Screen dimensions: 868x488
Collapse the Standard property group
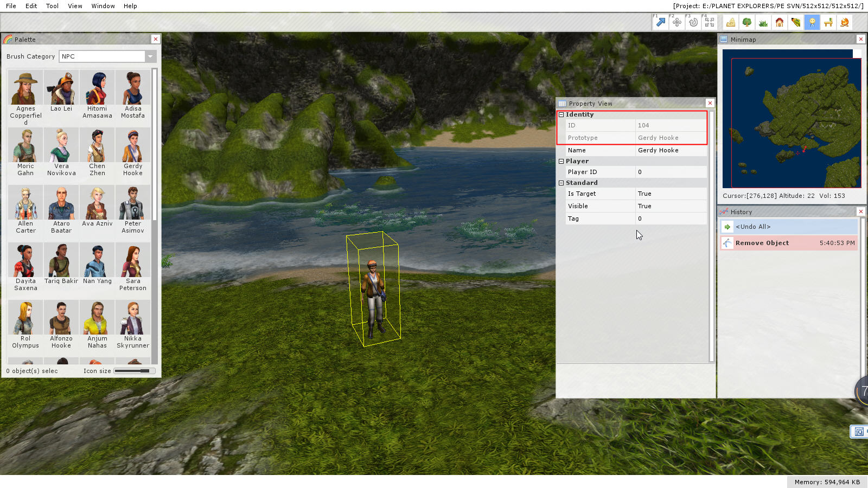coord(561,183)
